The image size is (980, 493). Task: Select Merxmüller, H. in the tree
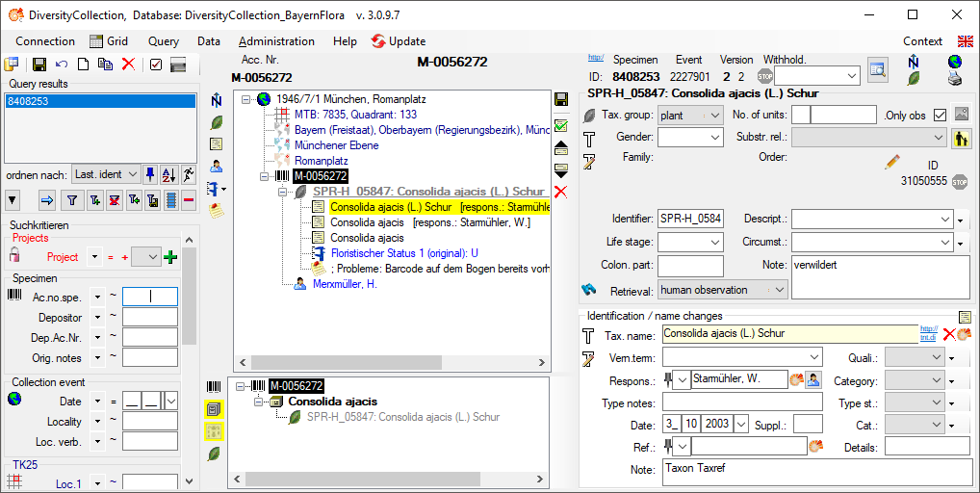click(x=345, y=284)
